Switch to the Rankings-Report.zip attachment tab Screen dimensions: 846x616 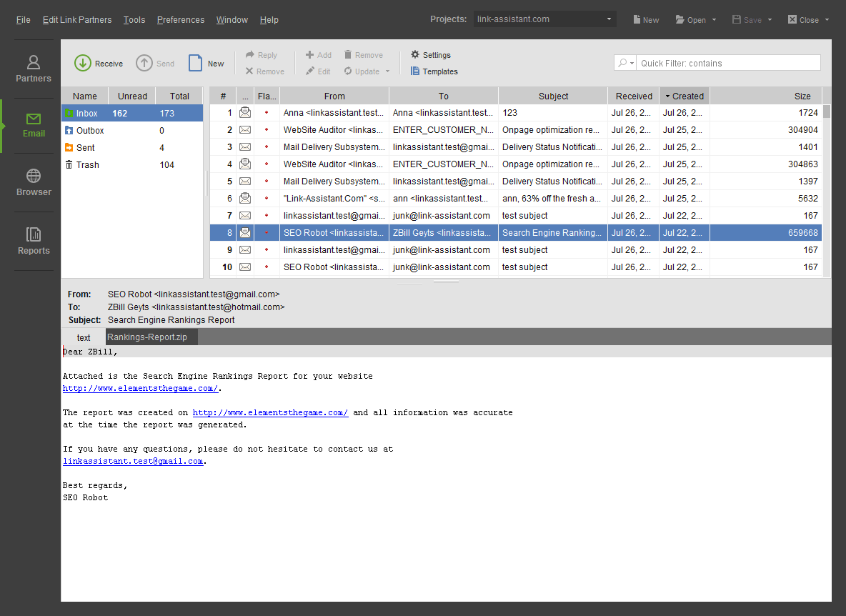[147, 337]
